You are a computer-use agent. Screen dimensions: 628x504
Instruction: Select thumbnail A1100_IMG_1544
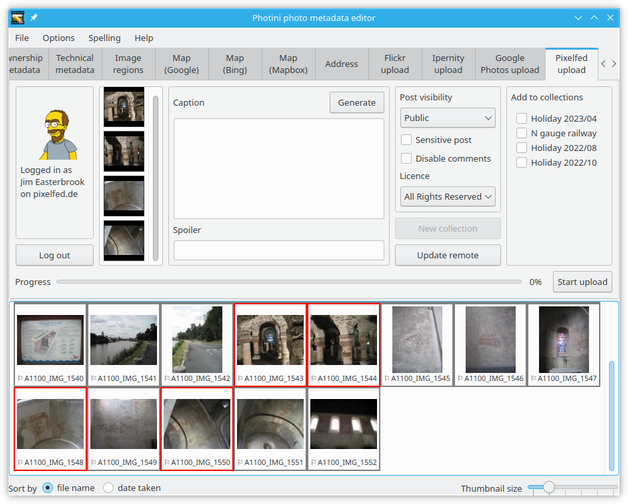(344, 345)
